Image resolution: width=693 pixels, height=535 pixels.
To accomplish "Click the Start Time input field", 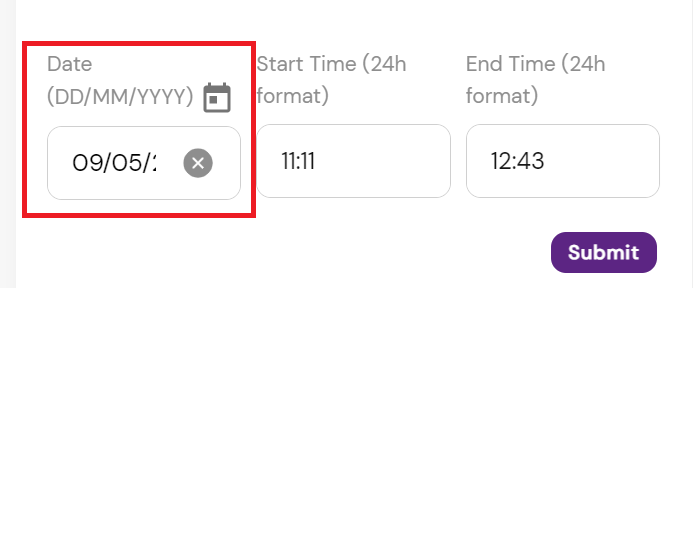I will click(353, 161).
